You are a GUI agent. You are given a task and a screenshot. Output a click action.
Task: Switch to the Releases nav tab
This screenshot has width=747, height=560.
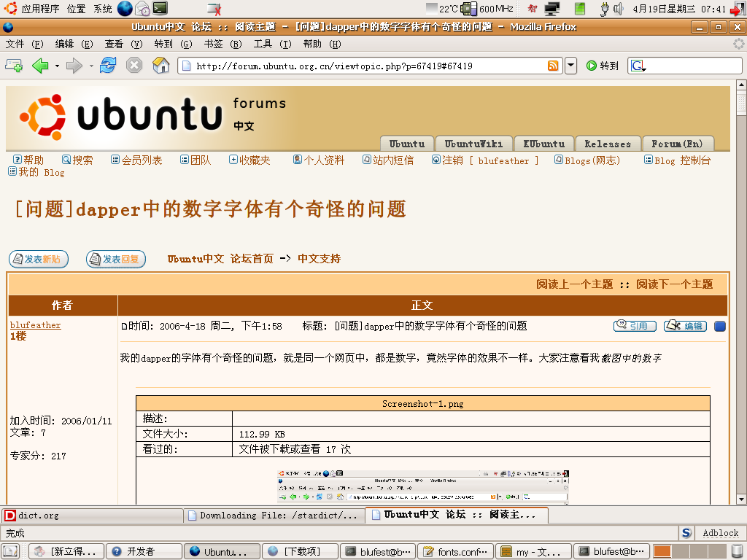[x=608, y=144]
